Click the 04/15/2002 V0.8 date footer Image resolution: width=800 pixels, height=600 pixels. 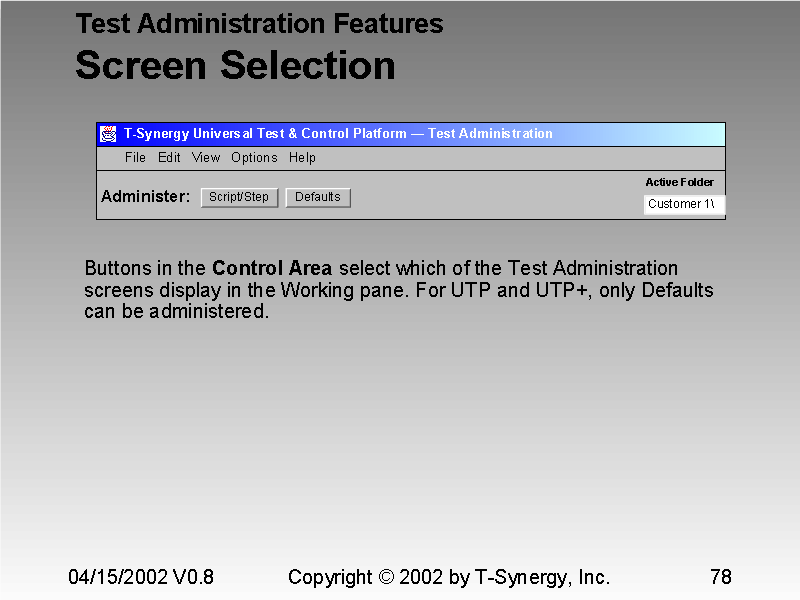pyautogui.click(x=141, y=577)
